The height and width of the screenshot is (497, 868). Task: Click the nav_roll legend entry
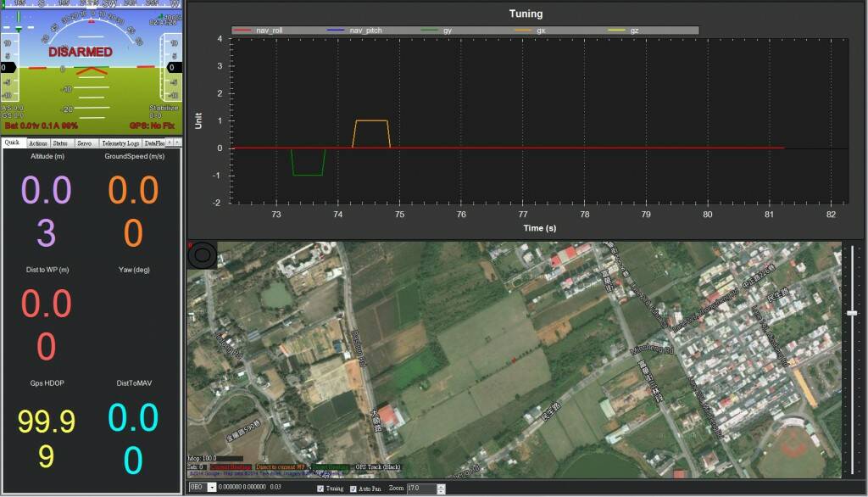[x=268, y=31]
